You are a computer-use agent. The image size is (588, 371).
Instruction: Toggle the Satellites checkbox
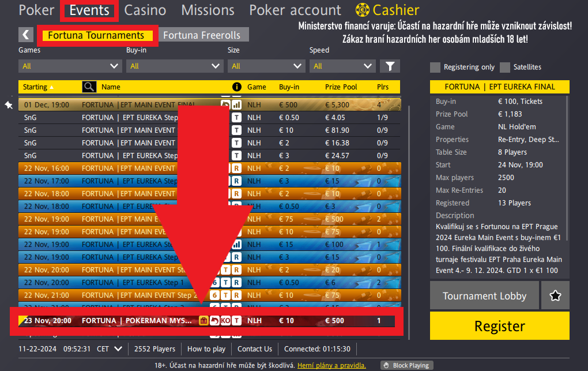(x=505, y=67)
